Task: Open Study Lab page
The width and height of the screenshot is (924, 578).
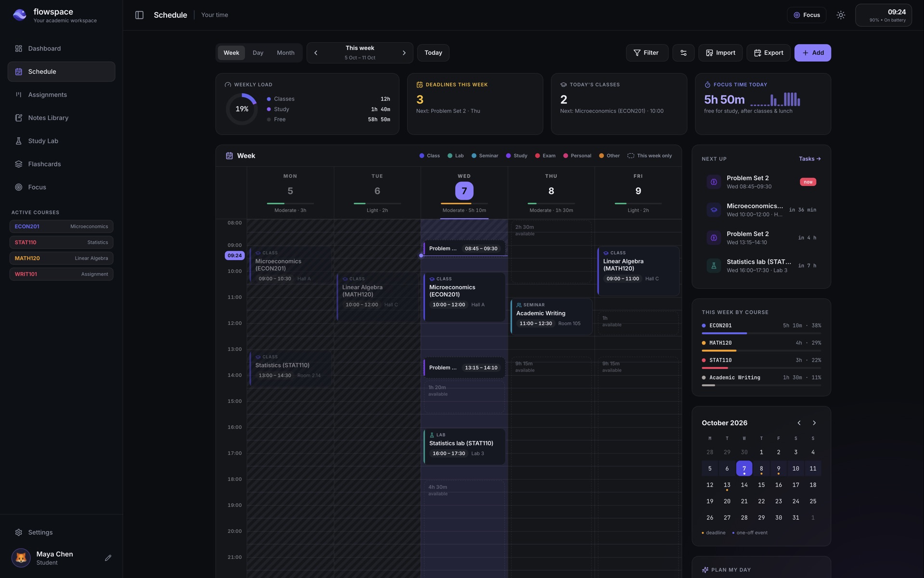Action: [61, 141]
